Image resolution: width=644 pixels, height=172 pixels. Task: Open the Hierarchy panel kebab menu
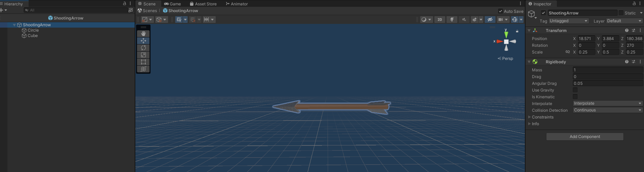130,3
